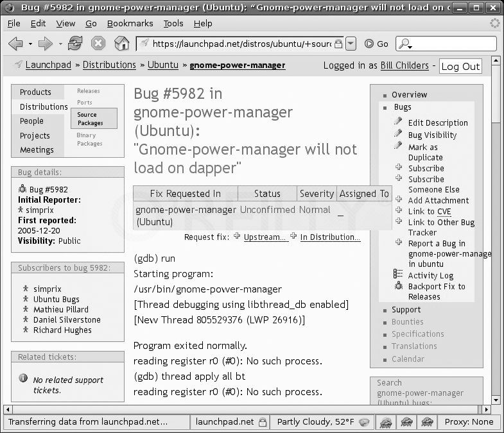Click the address bar URL field

coord(244,44)
